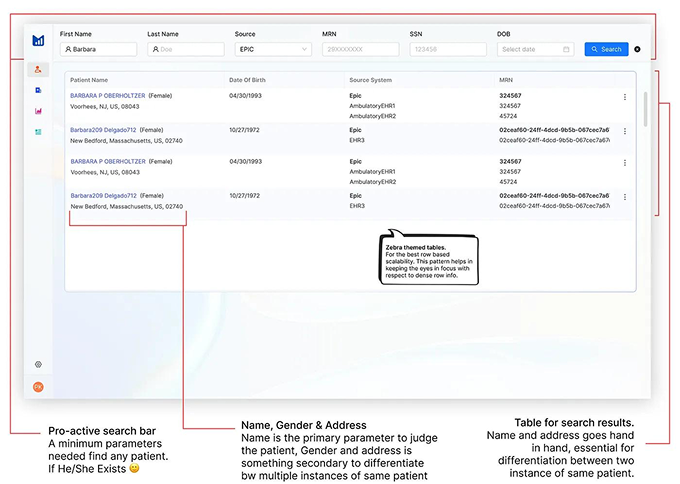680x484 pixels.
Task: Open kebab menu of second BARBARA P OBERHOLTZER row
Action: pos(625,163)
